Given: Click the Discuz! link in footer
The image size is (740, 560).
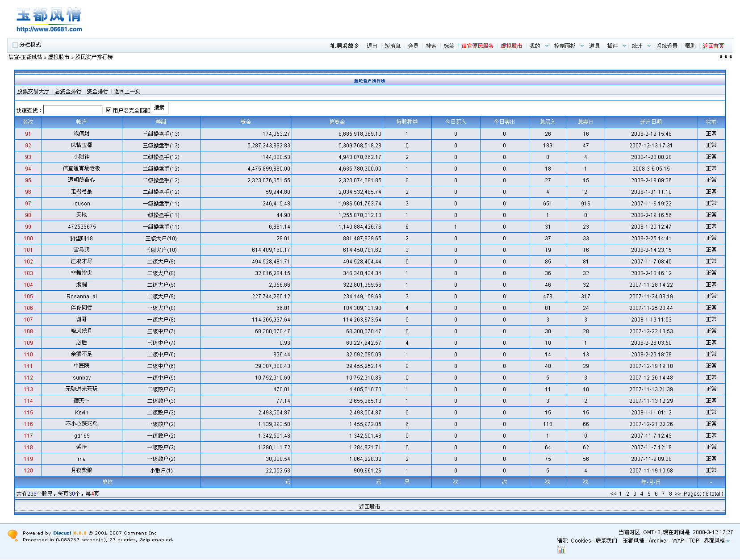Looking at the screenshot, I should (x=62, y=533).
